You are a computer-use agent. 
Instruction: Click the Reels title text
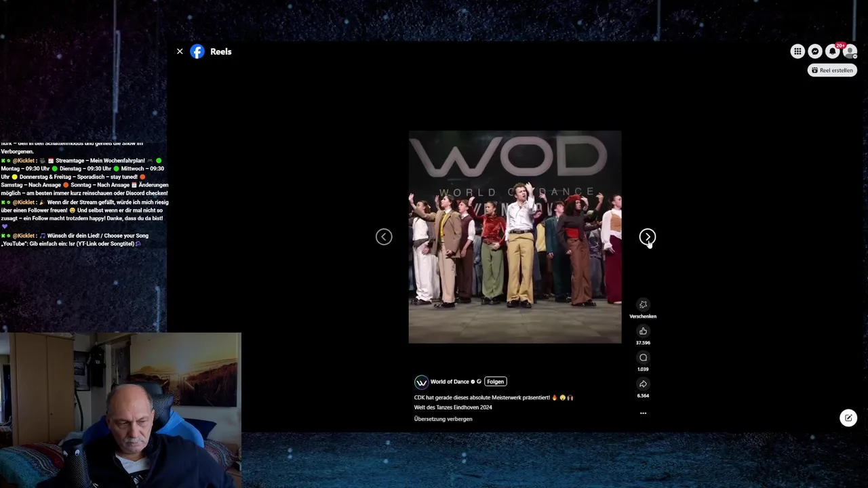[x=220, y=52]
